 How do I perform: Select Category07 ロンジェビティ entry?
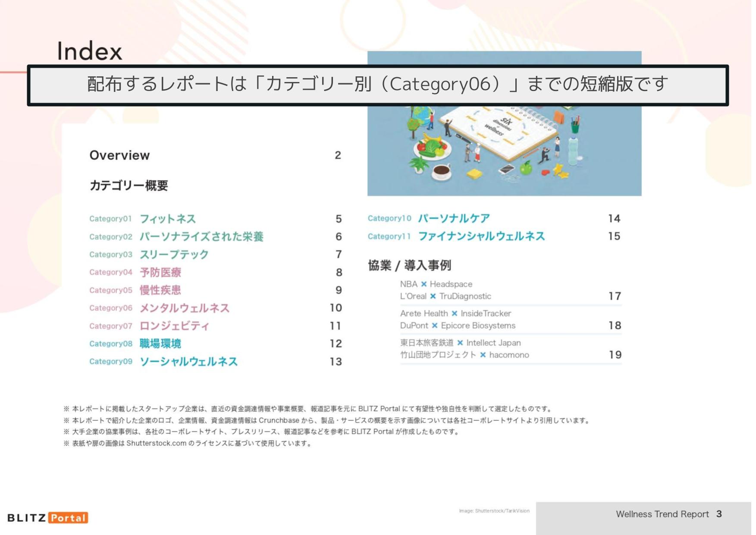pos(174,326)
